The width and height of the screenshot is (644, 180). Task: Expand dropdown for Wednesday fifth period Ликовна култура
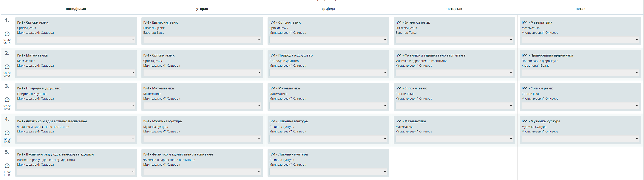coord(328,172)
